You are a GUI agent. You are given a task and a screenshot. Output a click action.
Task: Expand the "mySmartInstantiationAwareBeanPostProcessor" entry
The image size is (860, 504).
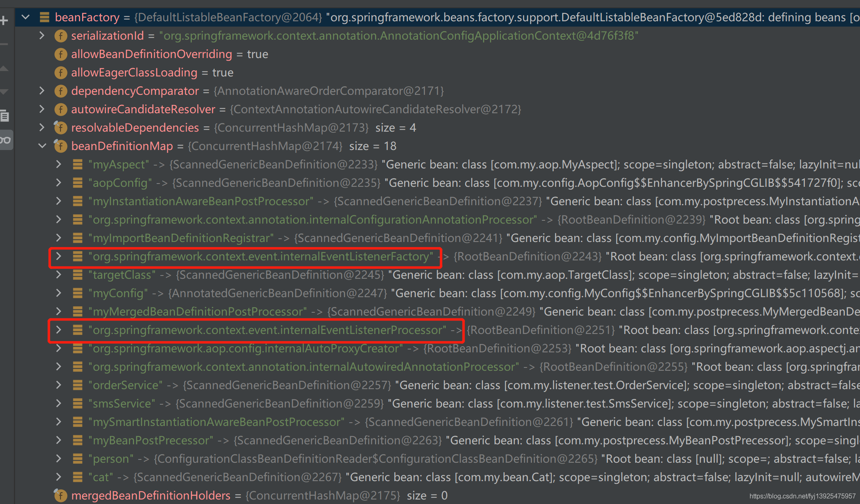(x=58, y=422)
